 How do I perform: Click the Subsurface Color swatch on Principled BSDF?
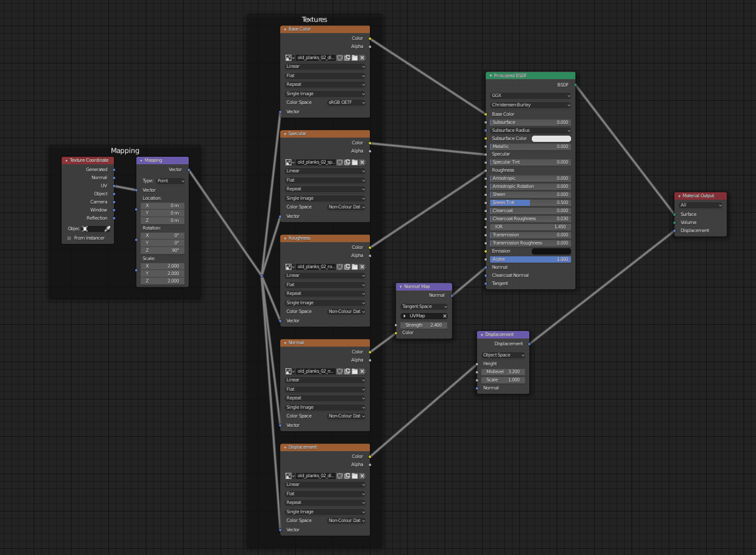(551, 138)
